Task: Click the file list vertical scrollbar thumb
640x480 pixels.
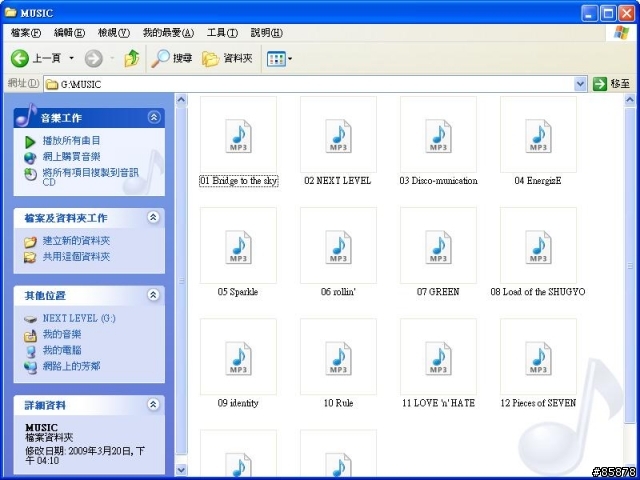Action: 630,265
